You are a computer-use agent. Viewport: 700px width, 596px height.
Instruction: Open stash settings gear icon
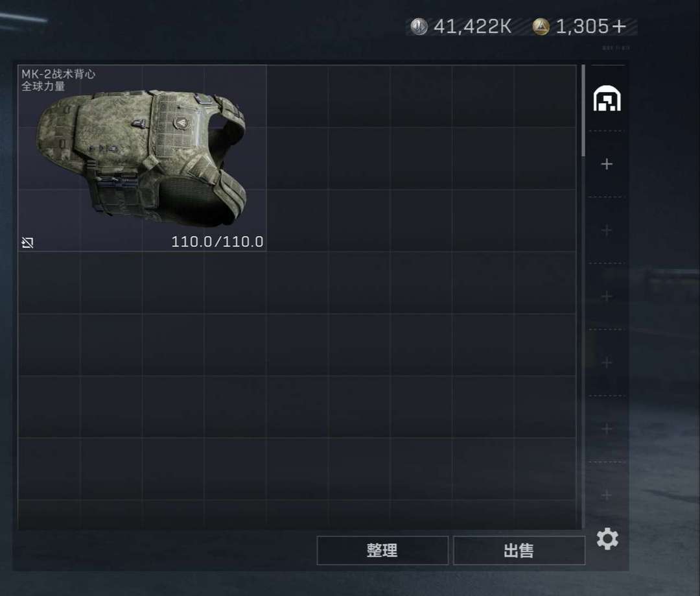[x=607, y=539]
